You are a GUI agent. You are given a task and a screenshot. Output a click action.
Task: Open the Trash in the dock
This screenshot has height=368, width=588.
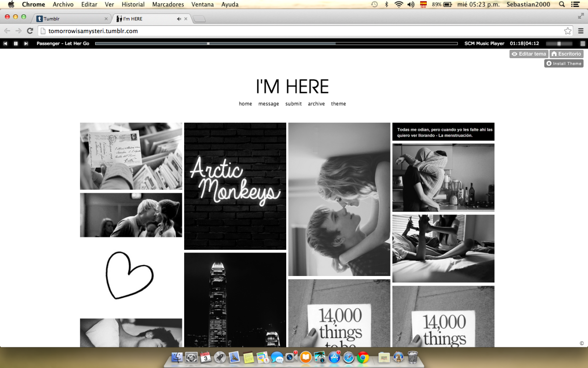click(x=413, y=357)
